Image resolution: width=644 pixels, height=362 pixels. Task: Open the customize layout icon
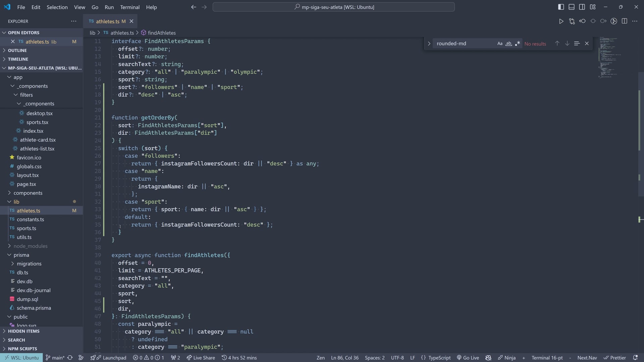(x=593, y=7)
